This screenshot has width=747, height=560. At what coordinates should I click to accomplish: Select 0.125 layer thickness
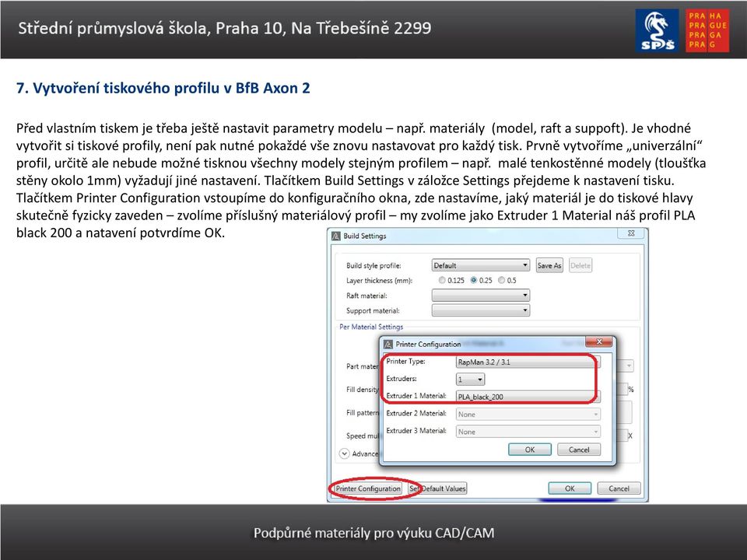pyautogui.click(x=442, y=280)
